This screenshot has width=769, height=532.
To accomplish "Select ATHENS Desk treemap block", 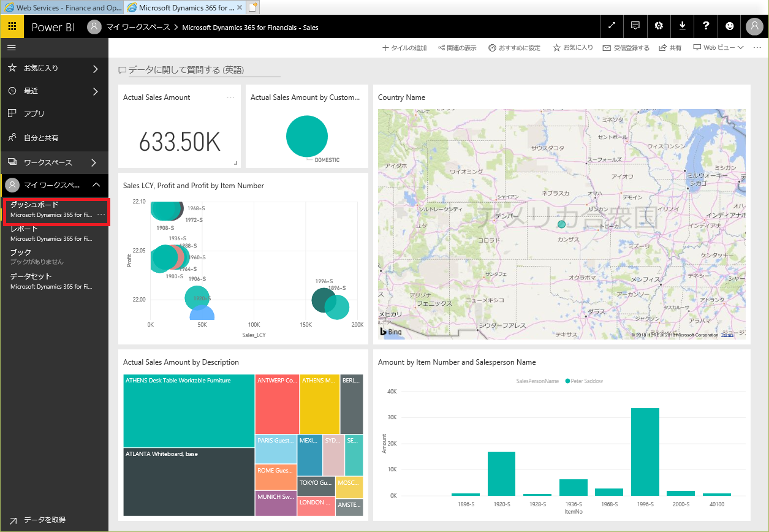I will tap(189, 411).
